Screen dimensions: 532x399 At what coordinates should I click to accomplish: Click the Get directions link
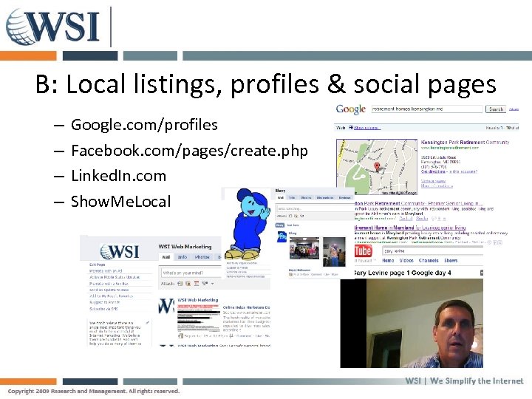tap(433, 171)
